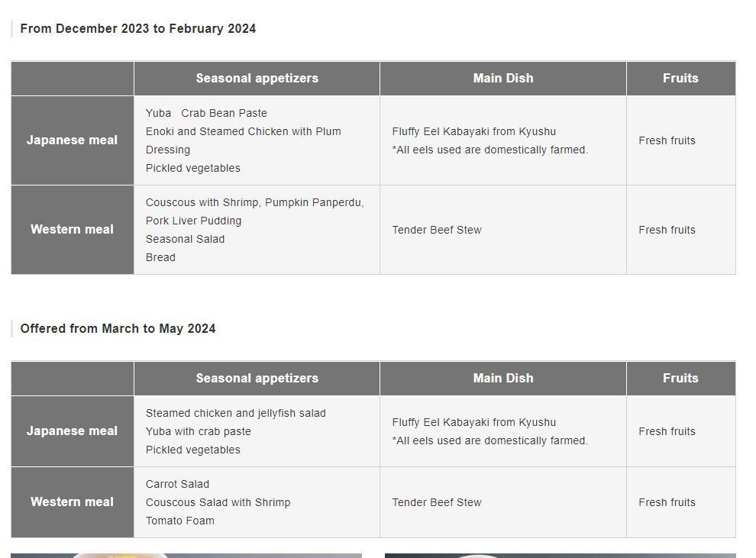Click 'Fluffy Eel Kabayaki from Kyushu' in winter table
756x558 pixels.
pos(474,131)
